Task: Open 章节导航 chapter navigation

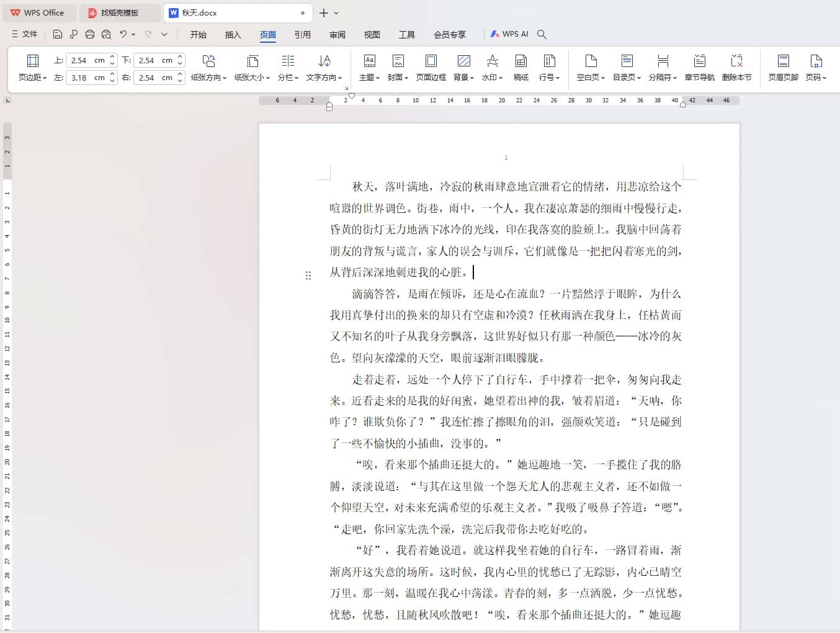Action: pyautogui.click(x=699, y=68)
